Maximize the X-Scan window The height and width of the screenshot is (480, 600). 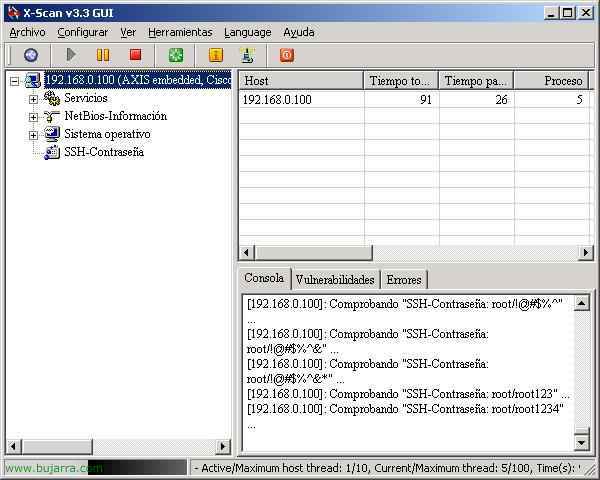568,13
